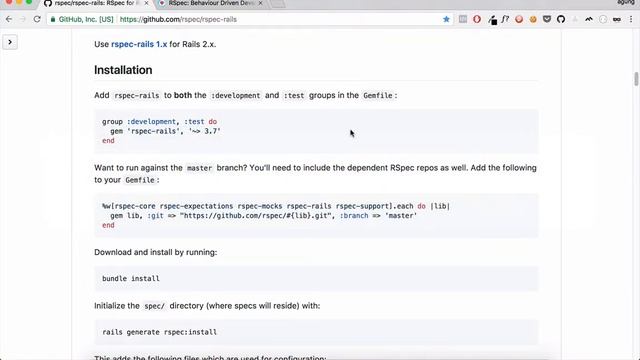Switch to the rspec/rspec-rails tab
The height and width of the screenshot is (360, 640).
coord(96,3)
